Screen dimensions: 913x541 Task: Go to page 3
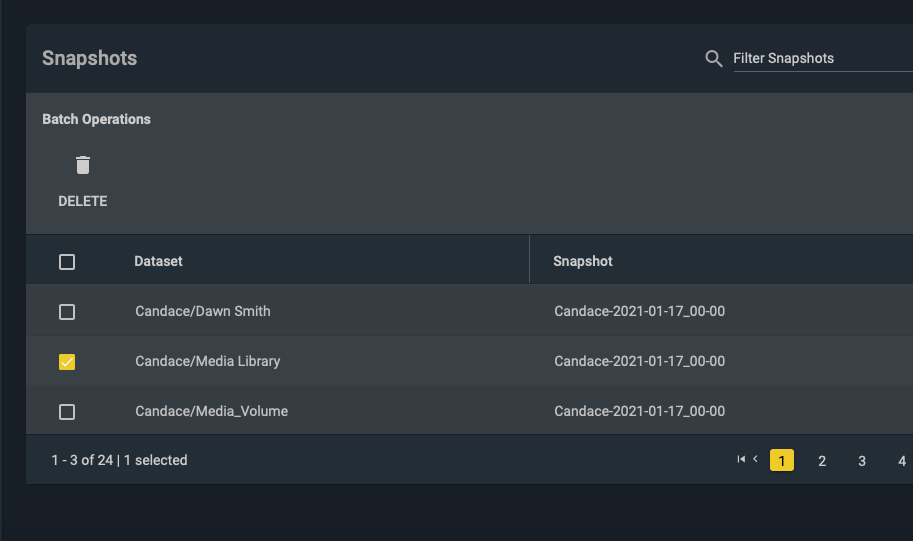click(862, 461)
